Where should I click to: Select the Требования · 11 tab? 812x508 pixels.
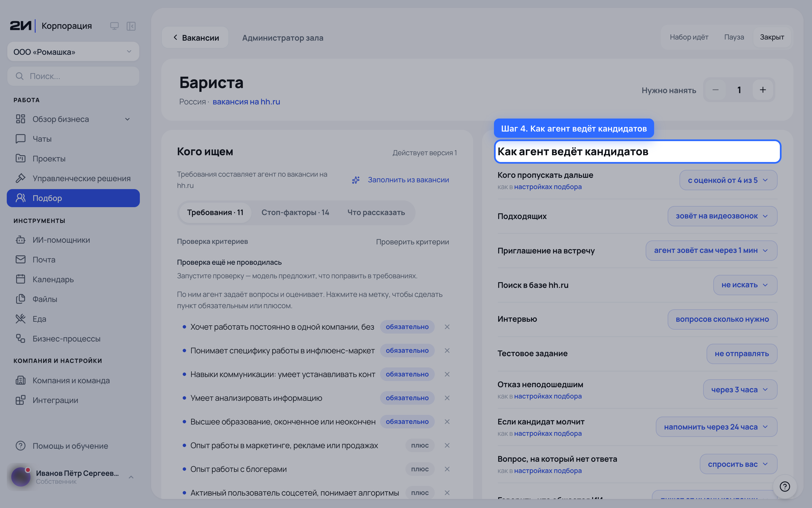pos(215,213)
